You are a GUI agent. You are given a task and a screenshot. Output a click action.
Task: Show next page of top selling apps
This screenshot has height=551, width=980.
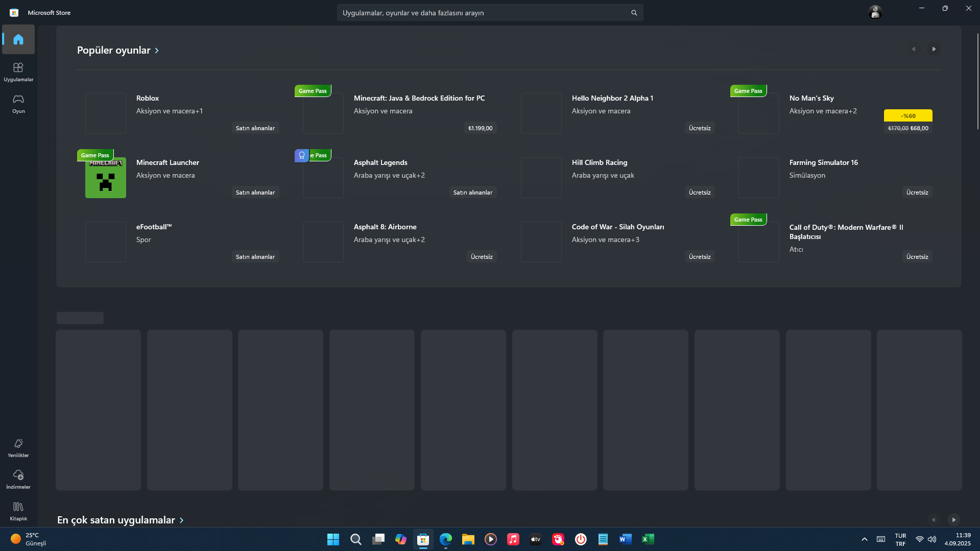point(953,520)
